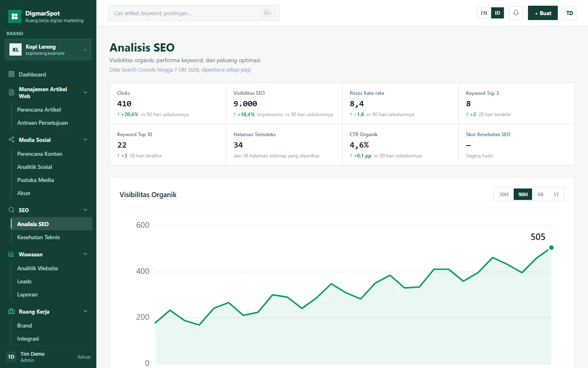The image size is (588, 368).
Task: Select the 1T chart range
Action: (x=556, y=195)
